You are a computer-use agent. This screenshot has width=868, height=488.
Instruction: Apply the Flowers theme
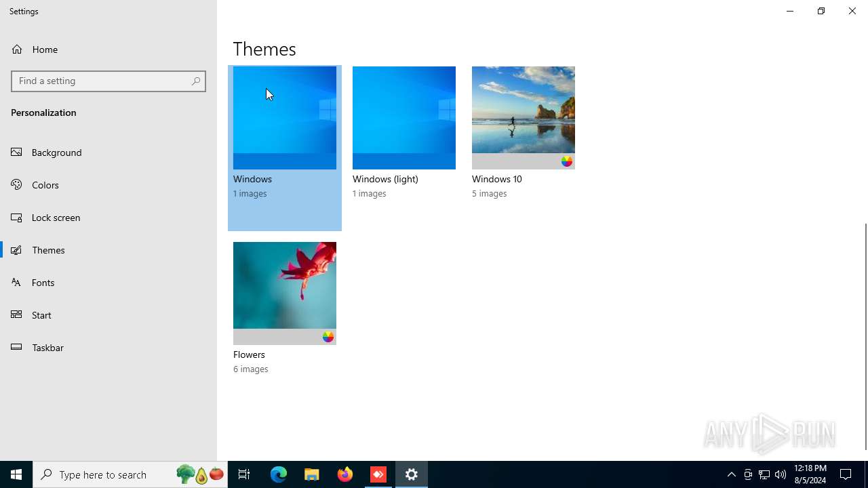coord(285,293)
